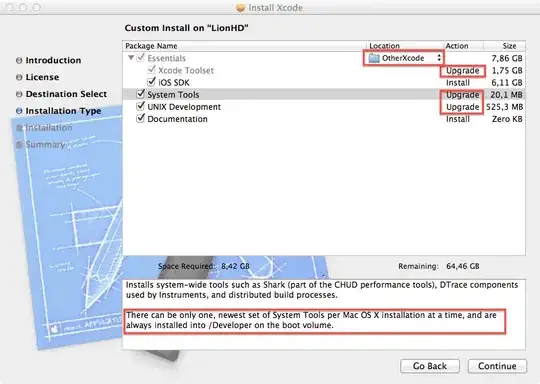Select the iOS SDK row label

(174, 83)
